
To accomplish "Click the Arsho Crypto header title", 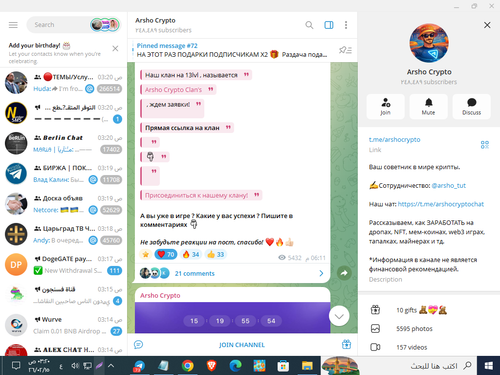I will [155, 20].
